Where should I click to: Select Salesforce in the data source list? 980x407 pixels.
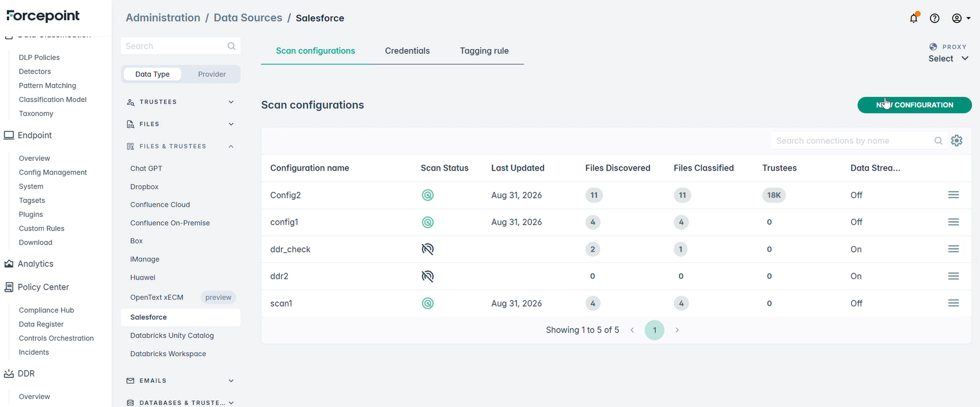click(181, 317)
